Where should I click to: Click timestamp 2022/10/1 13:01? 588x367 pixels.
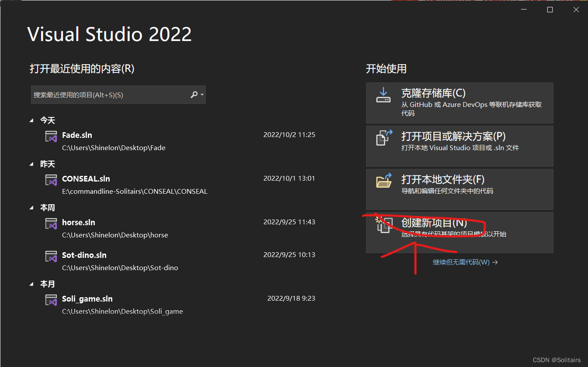289,178
